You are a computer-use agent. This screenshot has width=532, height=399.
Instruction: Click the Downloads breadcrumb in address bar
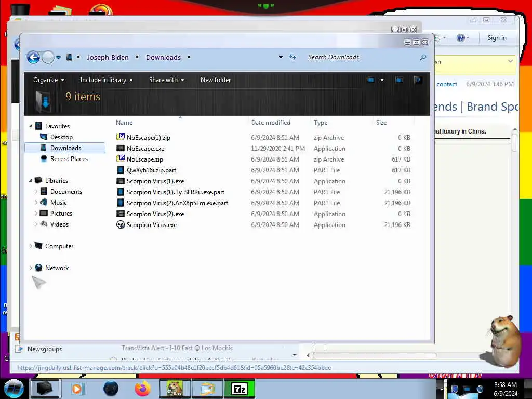163,57
